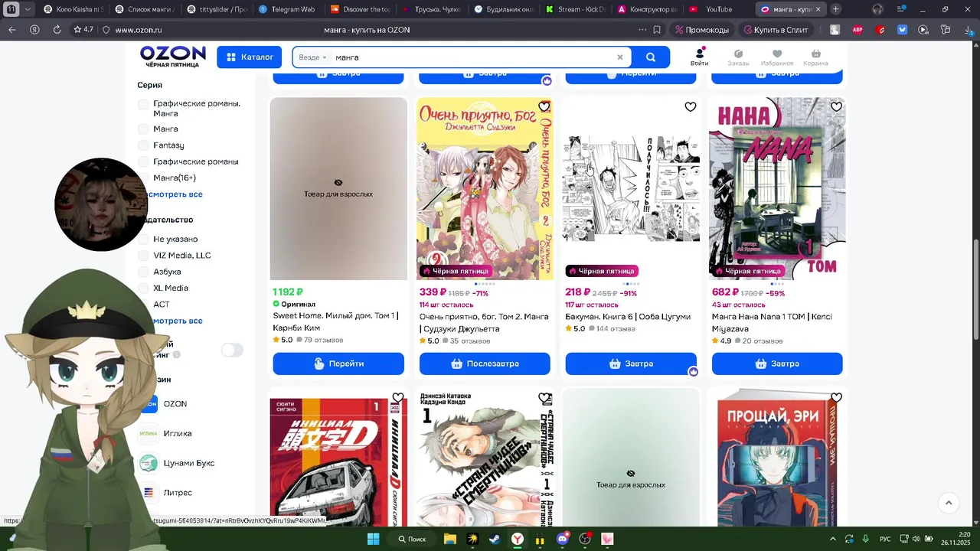Click Послезавтра add-to-cart button
The height and width of the screenshot is (551, 980).
click(485, 364)
